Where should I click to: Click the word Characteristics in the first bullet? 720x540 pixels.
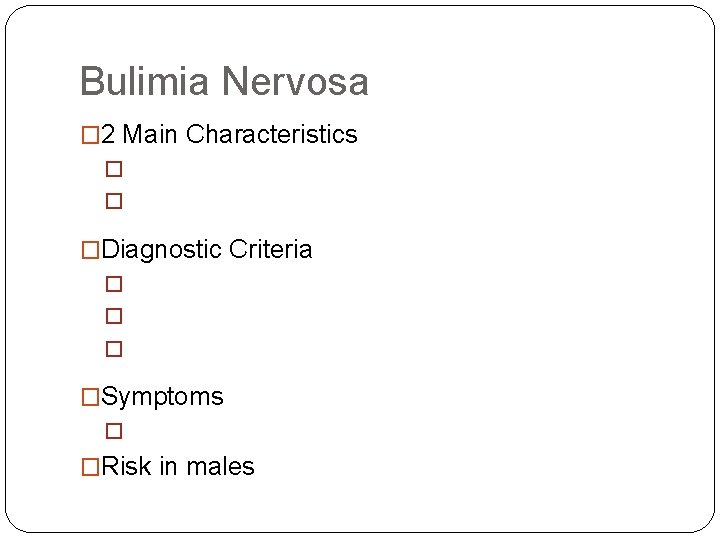271,135
